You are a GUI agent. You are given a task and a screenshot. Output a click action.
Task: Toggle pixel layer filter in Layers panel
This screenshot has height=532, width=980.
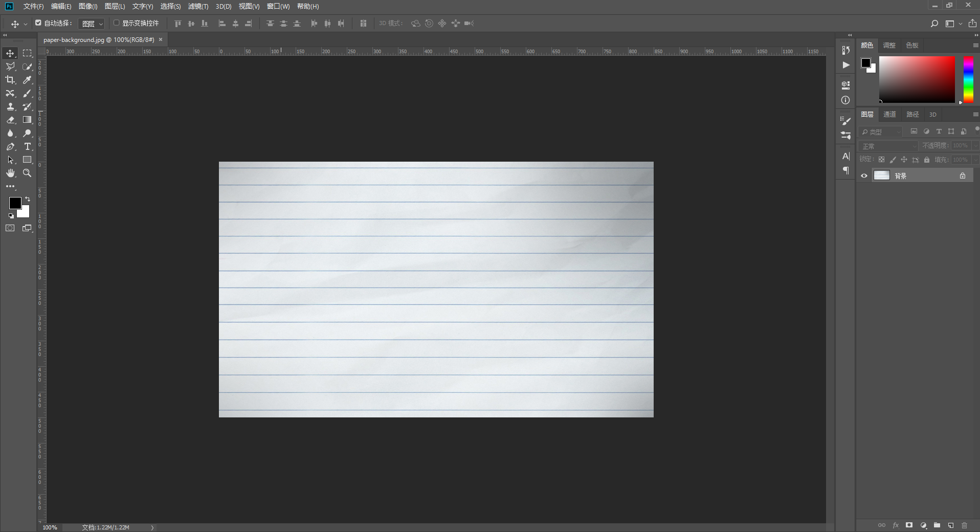[914, 131]
